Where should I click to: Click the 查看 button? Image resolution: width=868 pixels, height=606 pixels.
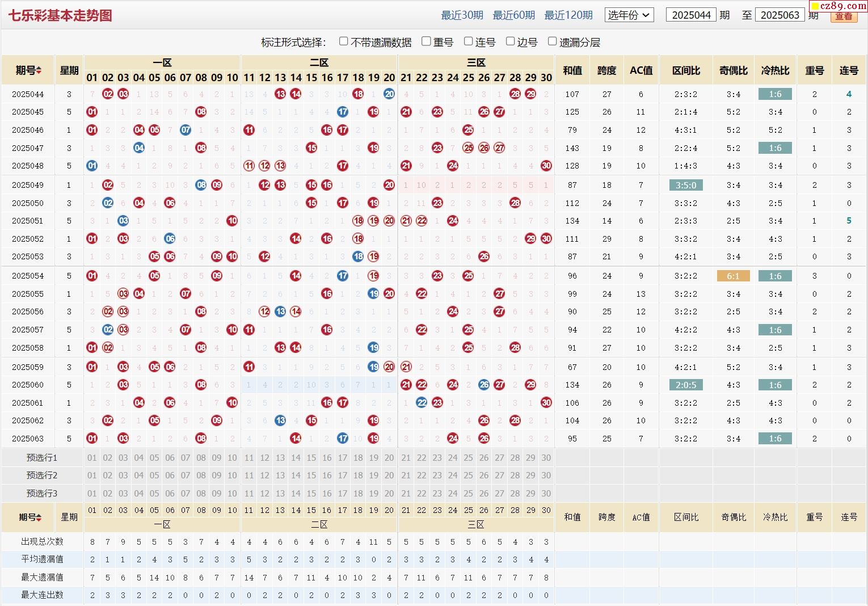pos(844,16)
